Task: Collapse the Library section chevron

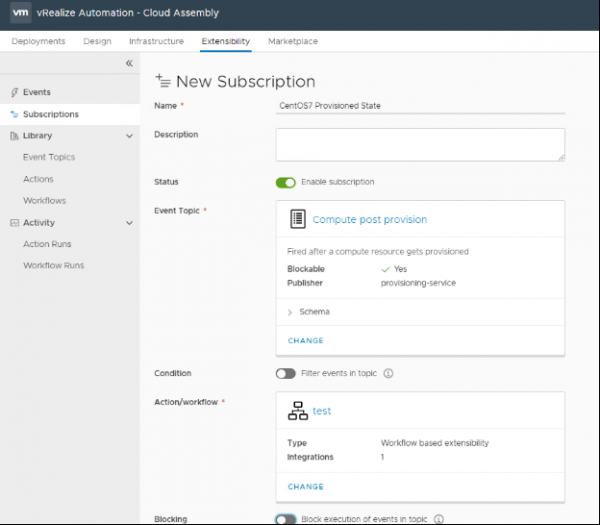Action: [x=129, y=136]
